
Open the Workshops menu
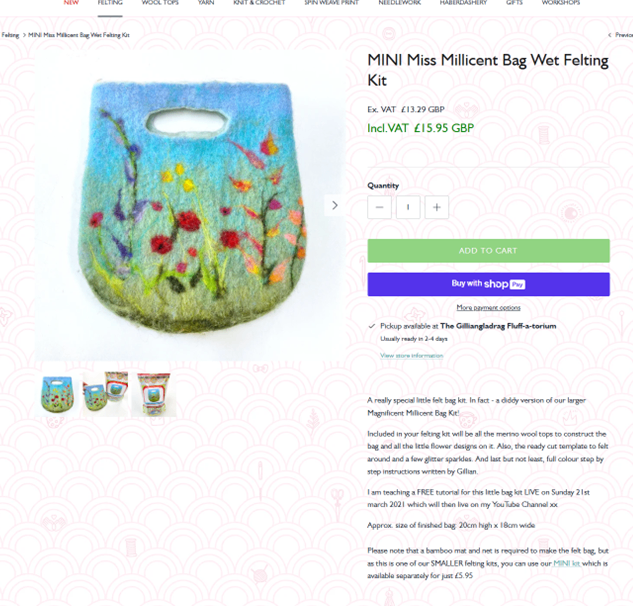click(561, 3)
